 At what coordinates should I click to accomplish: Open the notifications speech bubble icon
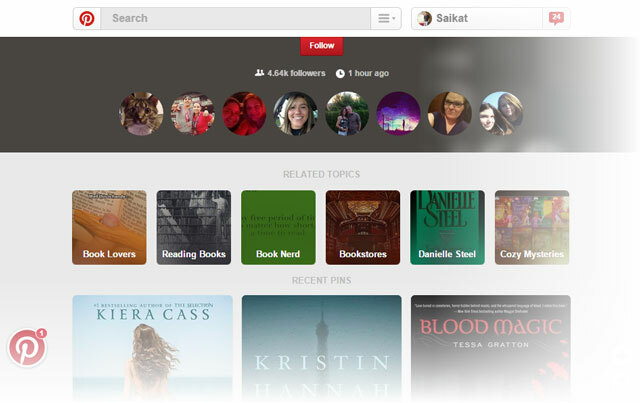click(556, 18)
